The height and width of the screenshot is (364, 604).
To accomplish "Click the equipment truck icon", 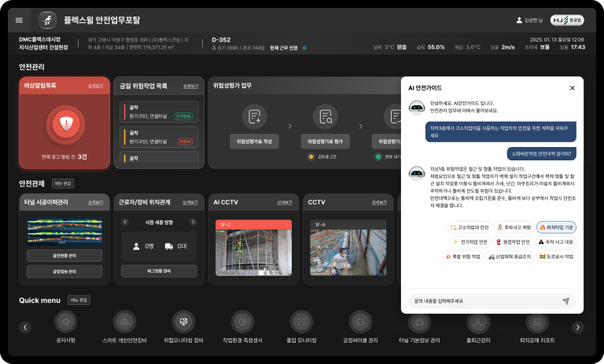I will click(x=169, y=247).
